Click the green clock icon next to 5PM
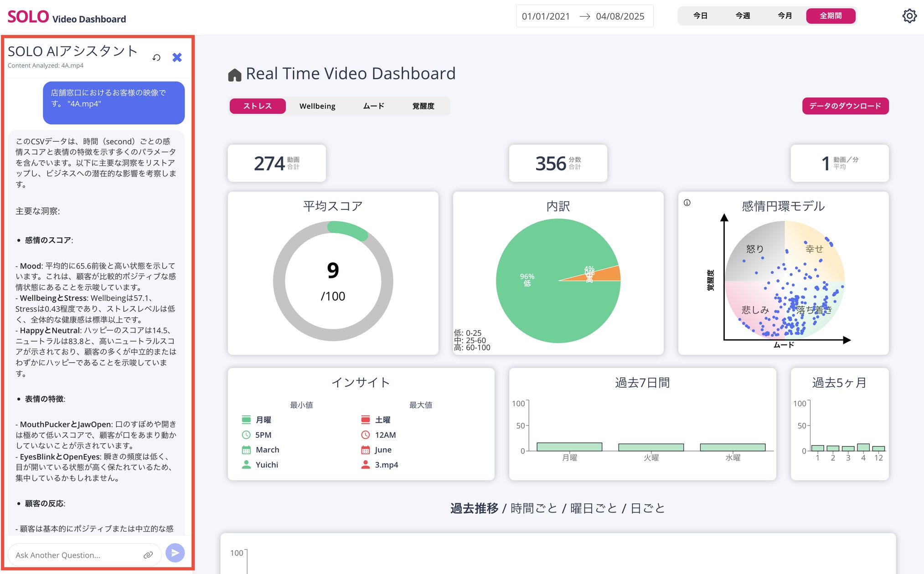 [x=246, y=435]
